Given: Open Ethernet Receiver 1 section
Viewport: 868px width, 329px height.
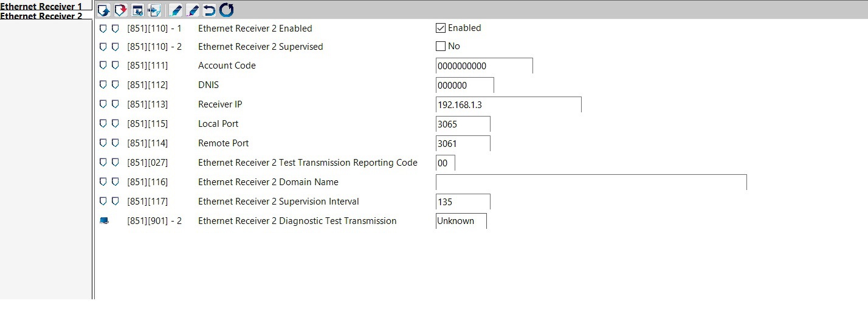Looking at the screenshot, I should tap(41, 6).
